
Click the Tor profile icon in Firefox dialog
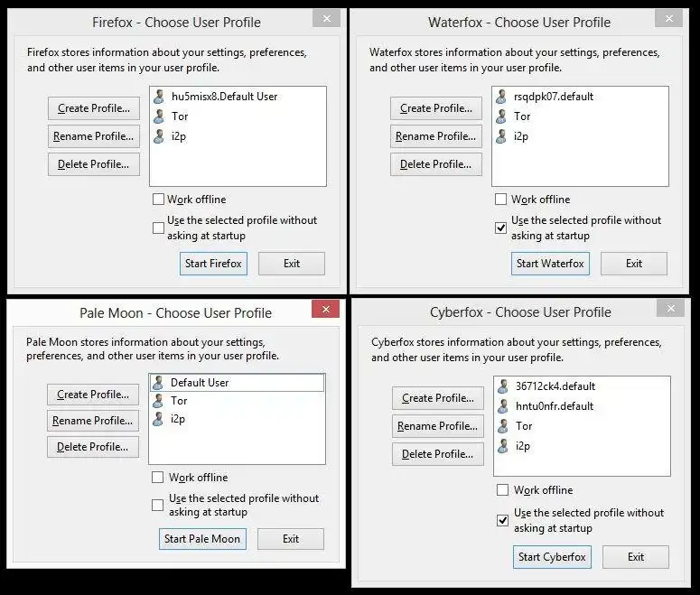click(159, 116)
